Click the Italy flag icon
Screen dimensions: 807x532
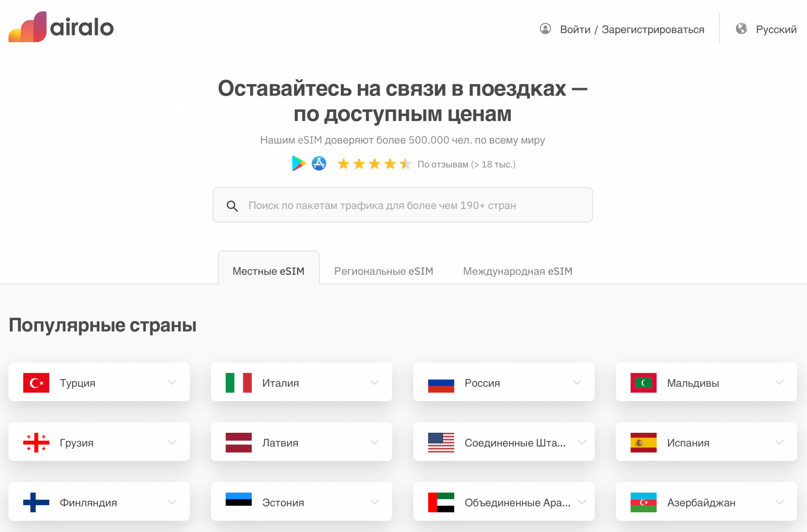tap(238, 383)
